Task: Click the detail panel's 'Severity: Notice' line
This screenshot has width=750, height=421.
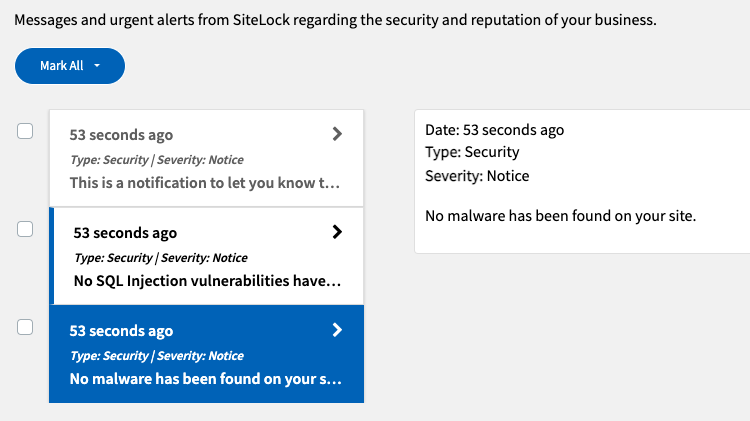Action: pos(477,176)
